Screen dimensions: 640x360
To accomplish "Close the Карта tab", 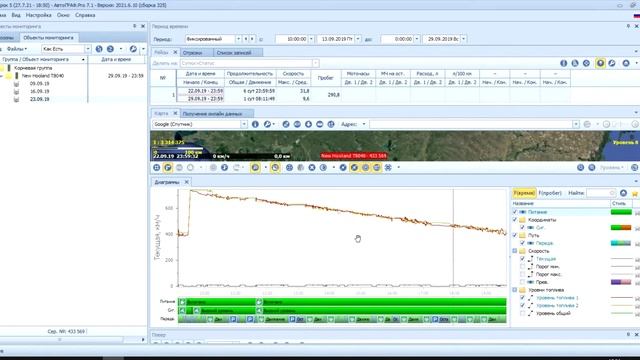I will tap(175, 113).
